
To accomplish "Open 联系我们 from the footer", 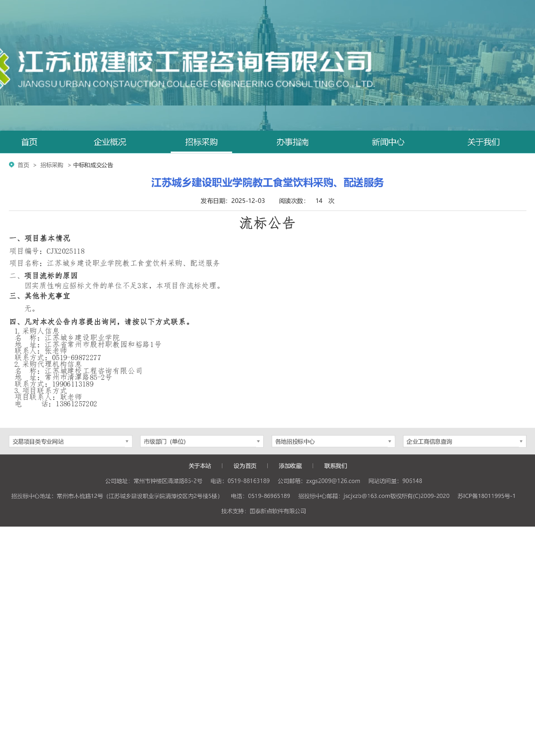I will pos(336,466).
